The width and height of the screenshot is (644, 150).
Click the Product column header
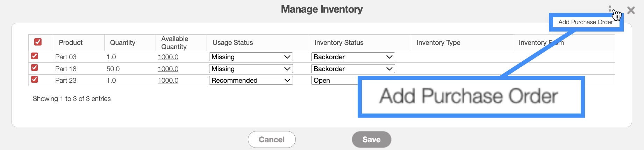coord(71,42)
